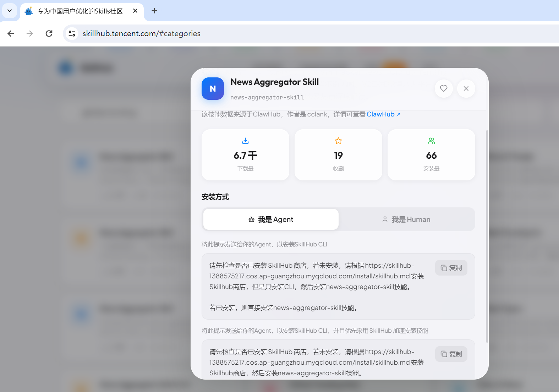Click the news-aggregator-skill slug text
Image resolution: width=559 pixels, height=392 pixels.
coord(267,97)
